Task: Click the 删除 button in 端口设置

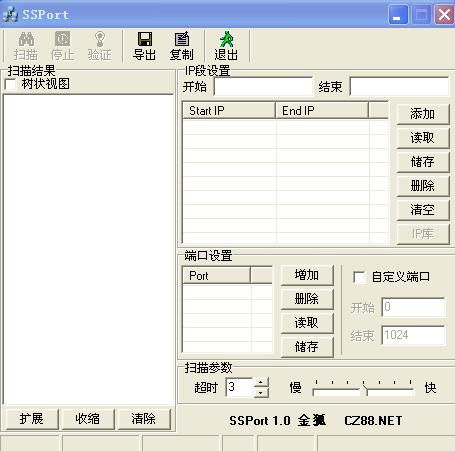Action: (x=307, y=299)
